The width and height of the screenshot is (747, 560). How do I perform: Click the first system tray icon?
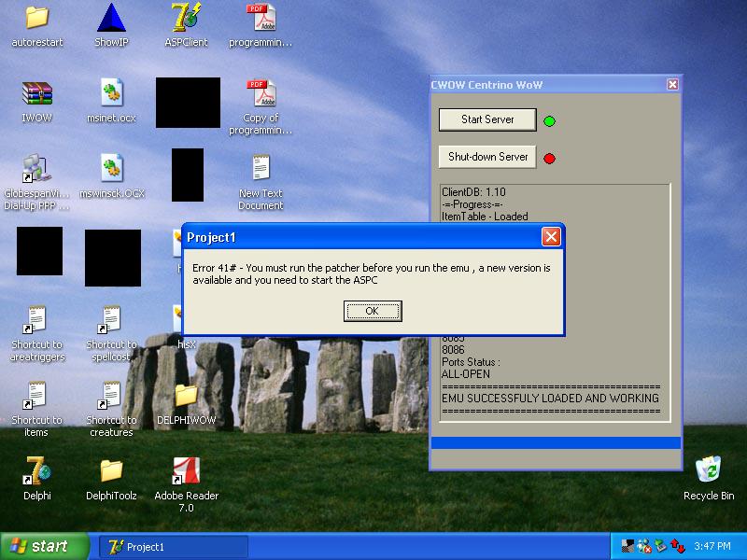[627, 546]
